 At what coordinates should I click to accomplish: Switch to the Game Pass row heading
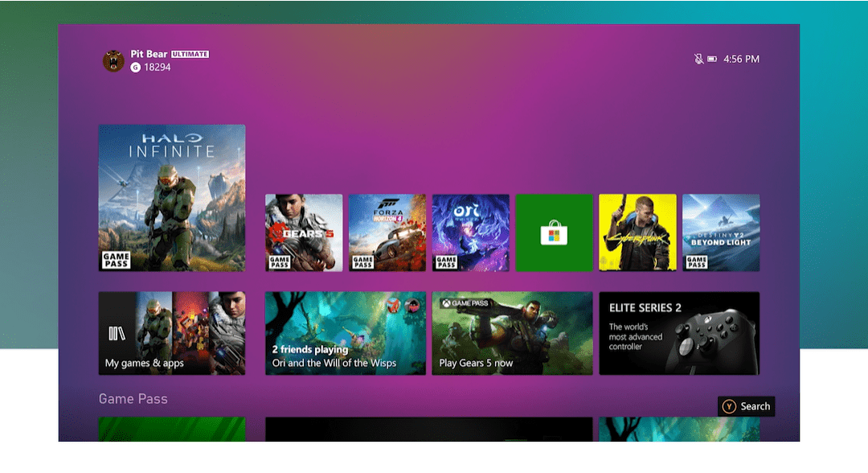click(x=133, y=398)
